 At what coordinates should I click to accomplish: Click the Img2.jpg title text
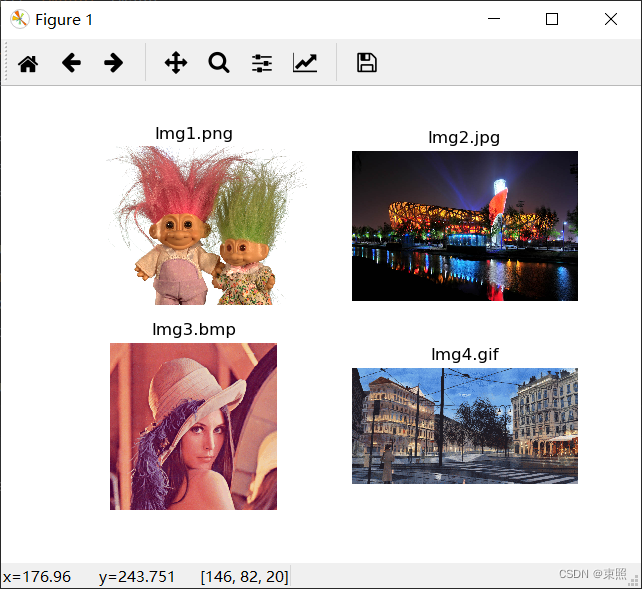[x=464, y=138]
